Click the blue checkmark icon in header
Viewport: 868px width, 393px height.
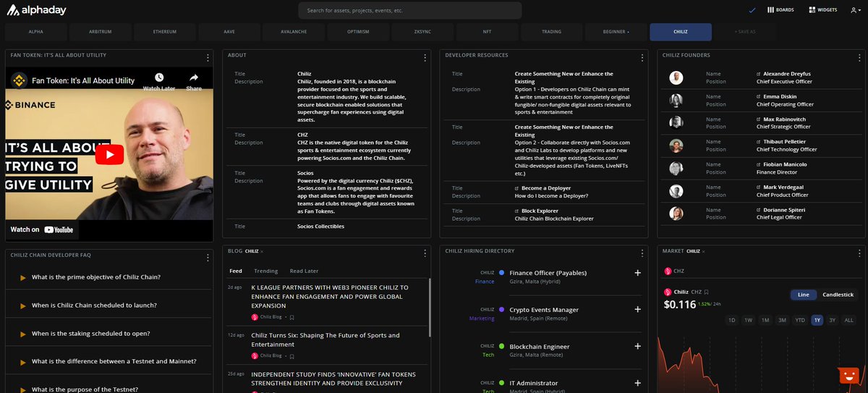tap(752, 10)
